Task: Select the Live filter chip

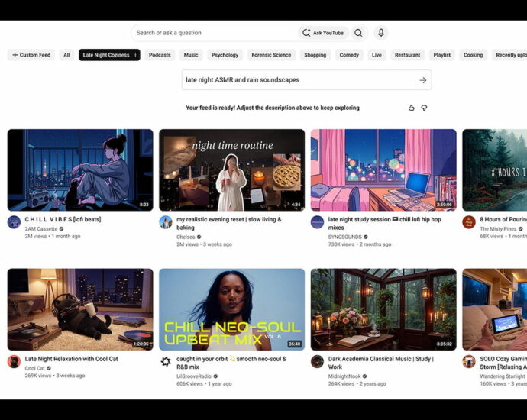Action: click(x=377, y=55)
